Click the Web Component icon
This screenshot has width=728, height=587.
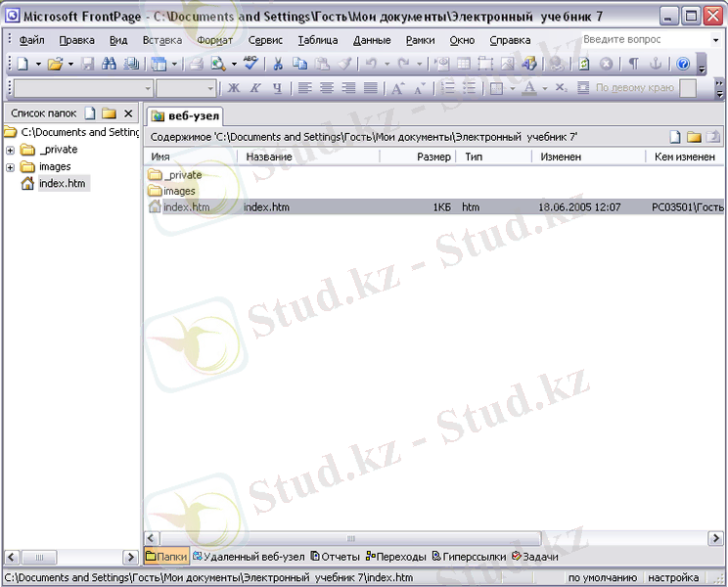[441, 64]
